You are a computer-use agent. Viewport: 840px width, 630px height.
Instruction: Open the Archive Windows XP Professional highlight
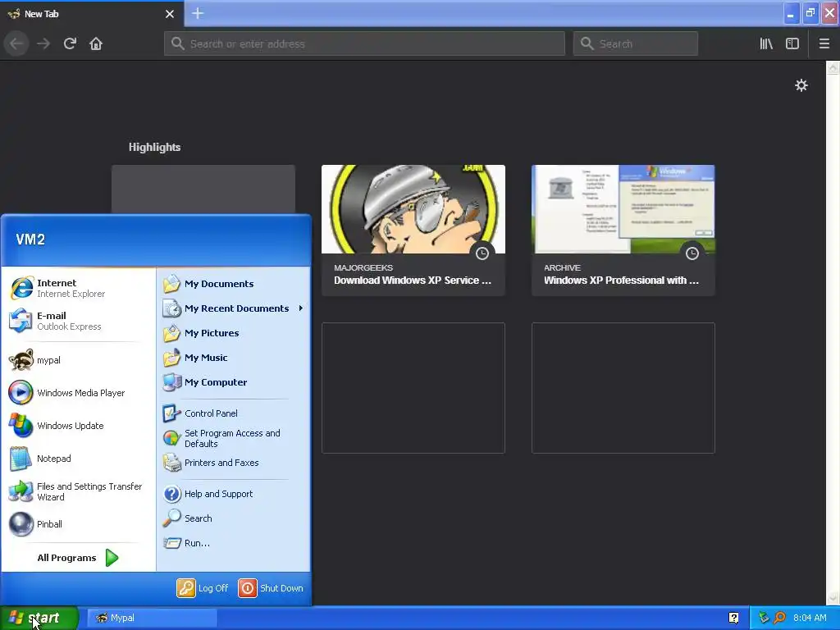tap(623, 231)
